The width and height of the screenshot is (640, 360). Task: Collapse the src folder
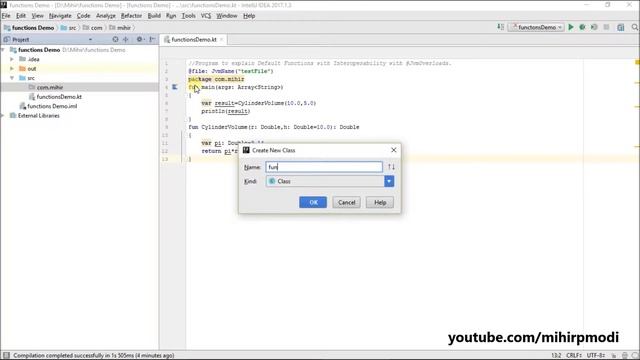click(x=12, y=78)
